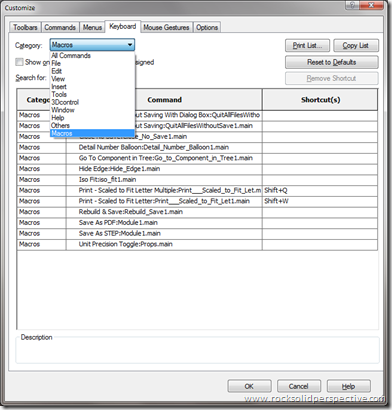Click the Cancel button
Screen dimensions: 392x410
299,386
